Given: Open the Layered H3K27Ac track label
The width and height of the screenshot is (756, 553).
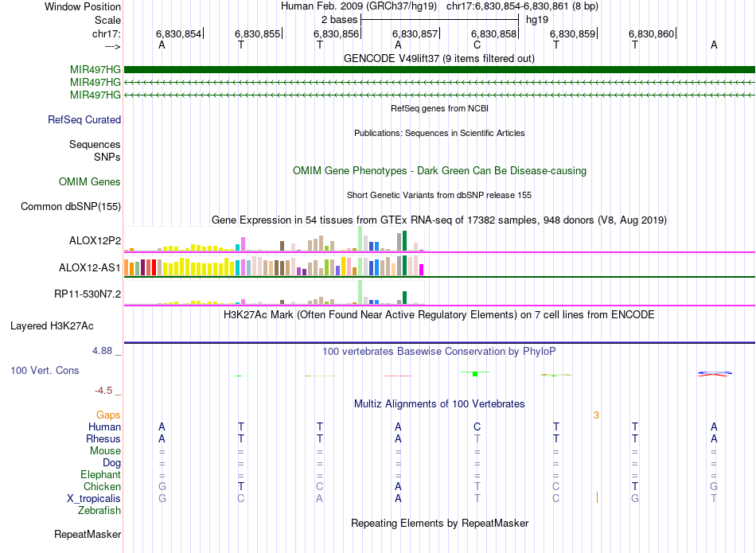Looking at the screenshot, I should (52, 326).
